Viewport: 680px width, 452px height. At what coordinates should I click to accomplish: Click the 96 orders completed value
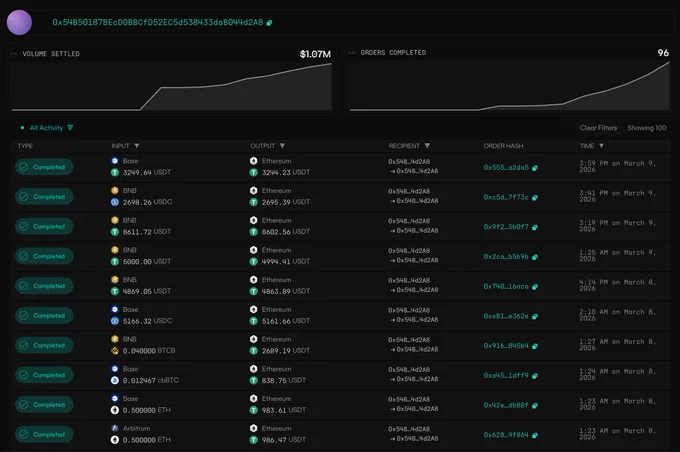(663, 53)
